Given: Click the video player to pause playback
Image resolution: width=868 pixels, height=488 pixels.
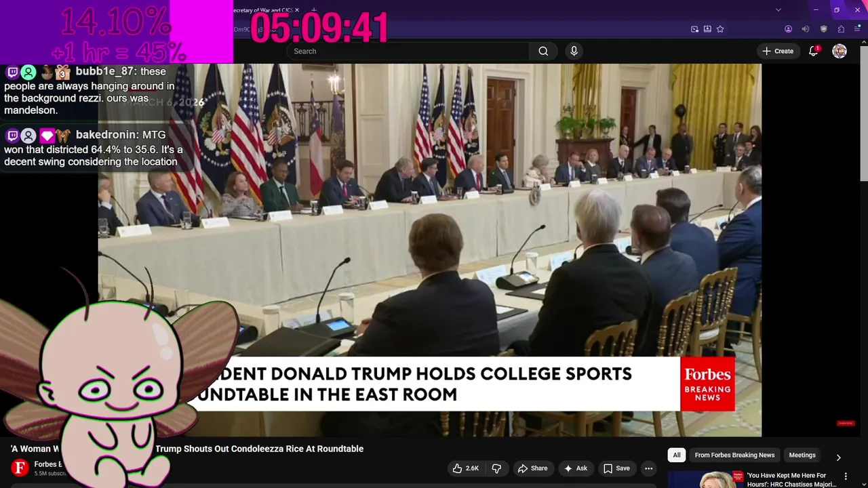Looking at the screenshot, I should pyautogui.click(x=430, y=250).
